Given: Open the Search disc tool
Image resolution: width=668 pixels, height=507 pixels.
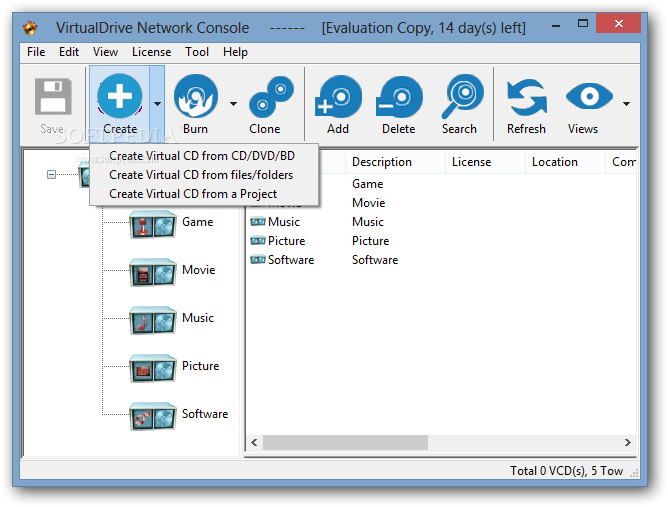Looking at the screenshot, I should 462,96.
